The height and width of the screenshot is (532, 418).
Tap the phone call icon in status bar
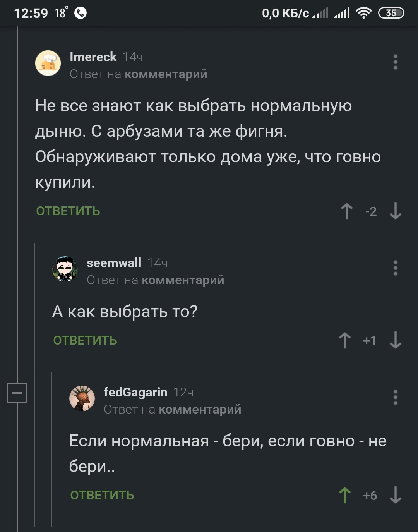[x=81, y=13]
